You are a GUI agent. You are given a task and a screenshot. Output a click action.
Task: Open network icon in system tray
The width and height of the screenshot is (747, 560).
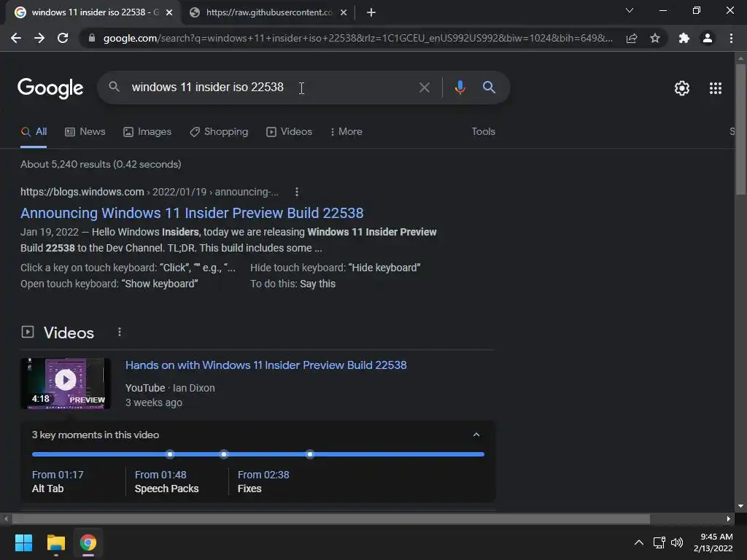659,542
